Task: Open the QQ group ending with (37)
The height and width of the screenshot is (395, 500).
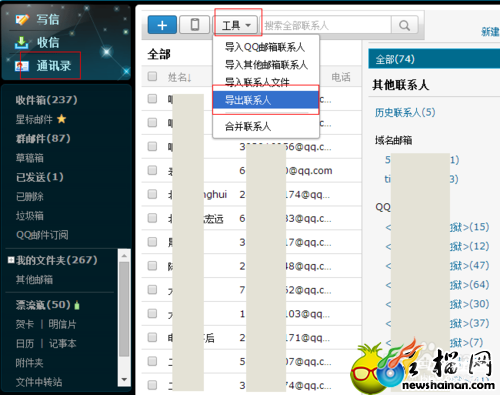Action: coord(437,323)
